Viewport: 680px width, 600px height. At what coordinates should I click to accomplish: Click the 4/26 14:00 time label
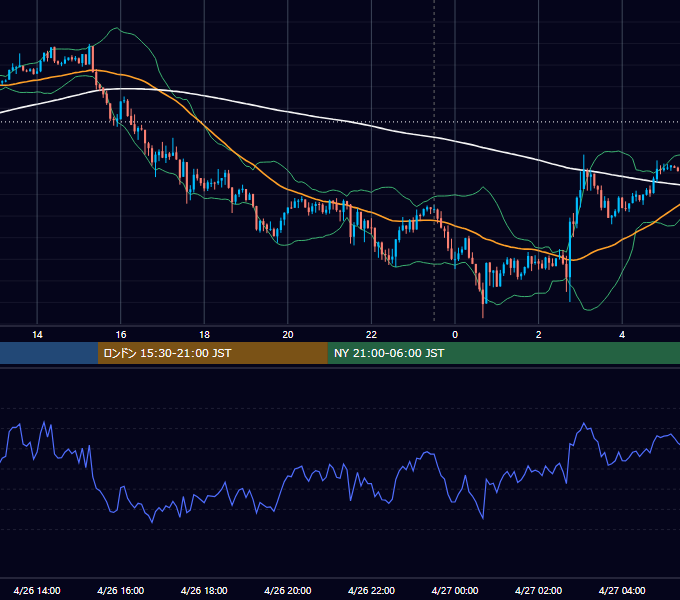(x=37, y=590)
